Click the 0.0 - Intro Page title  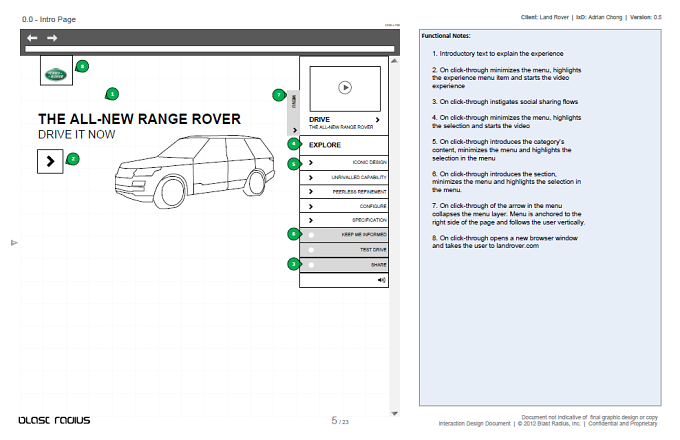[x=49, y=20]
